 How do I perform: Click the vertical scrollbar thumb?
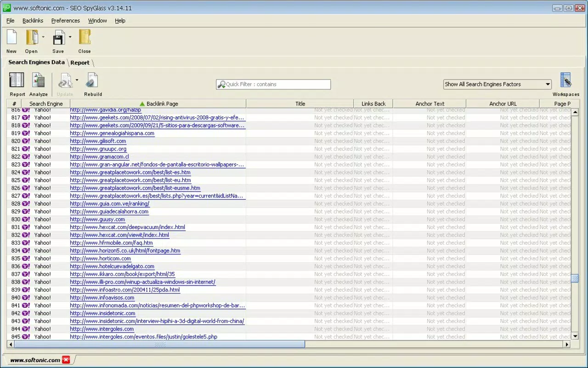coord(575,278)
